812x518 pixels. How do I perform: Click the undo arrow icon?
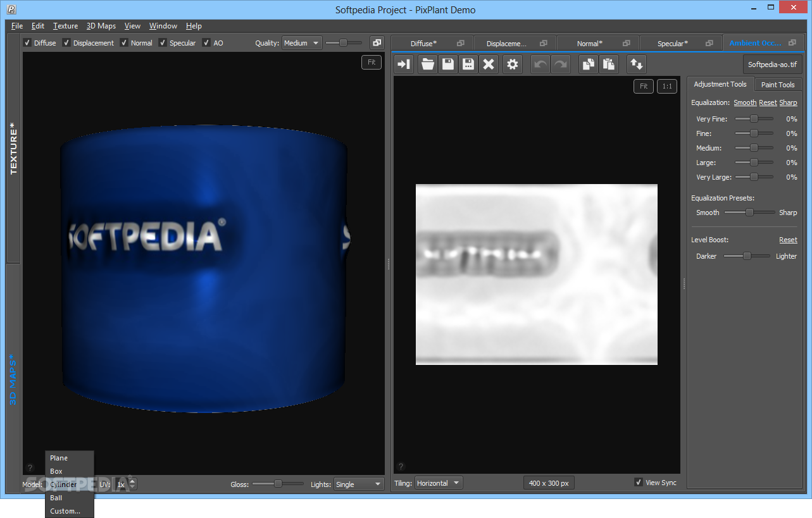(x=540, y=64)
